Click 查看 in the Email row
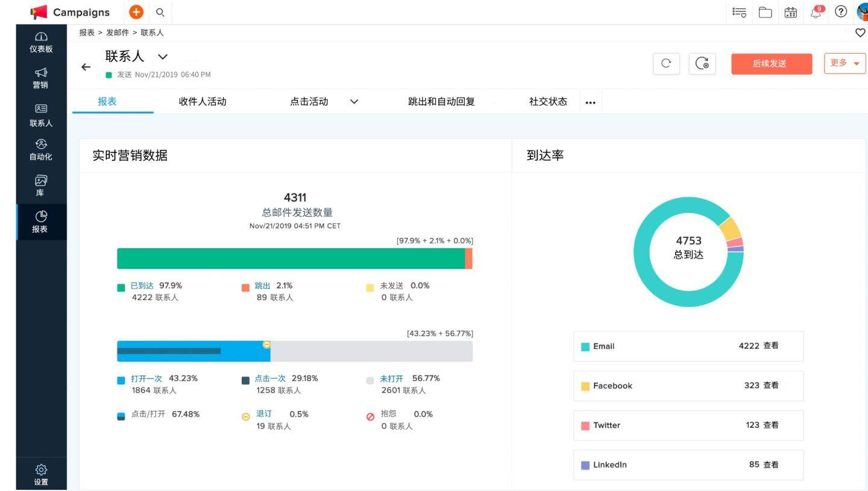The width and height of the screenshot is (868, 491). (x=771, y=346)
